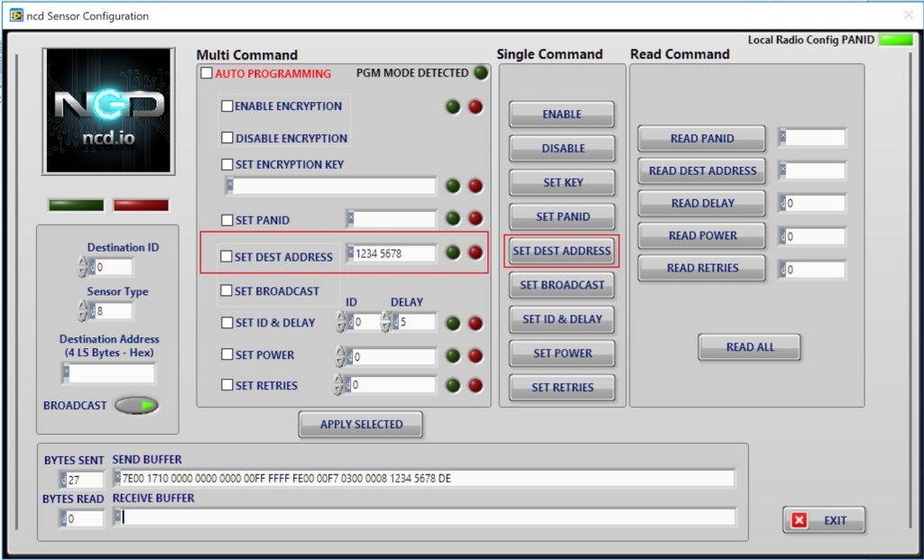
Task: Increment the DELAY stepper in SET ID & DELAY
Action: click(386, 317)
